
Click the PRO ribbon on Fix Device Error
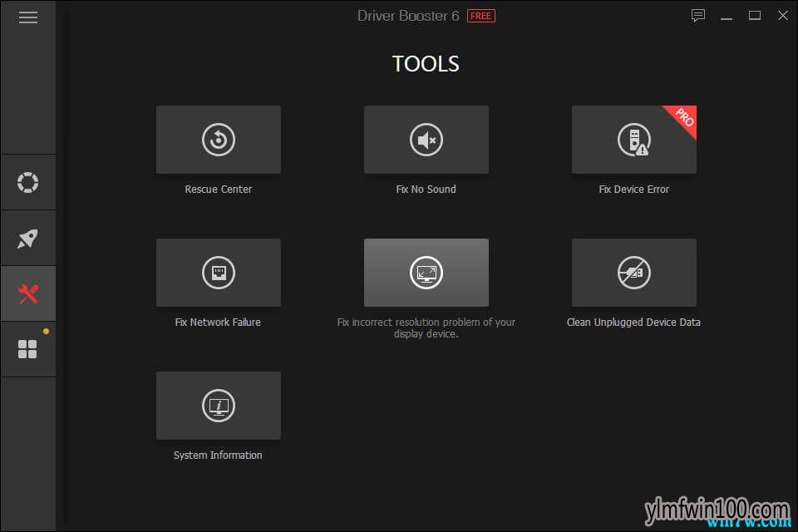point(683,118)
